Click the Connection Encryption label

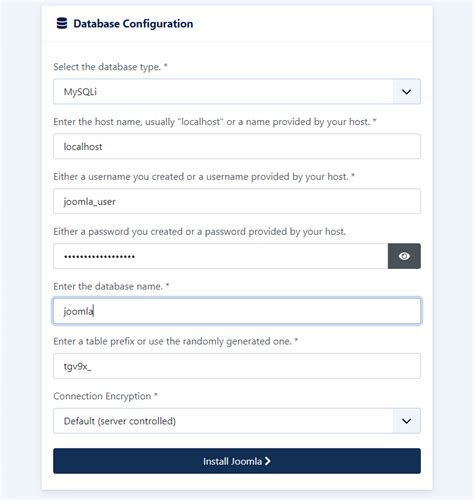(105, 396)
